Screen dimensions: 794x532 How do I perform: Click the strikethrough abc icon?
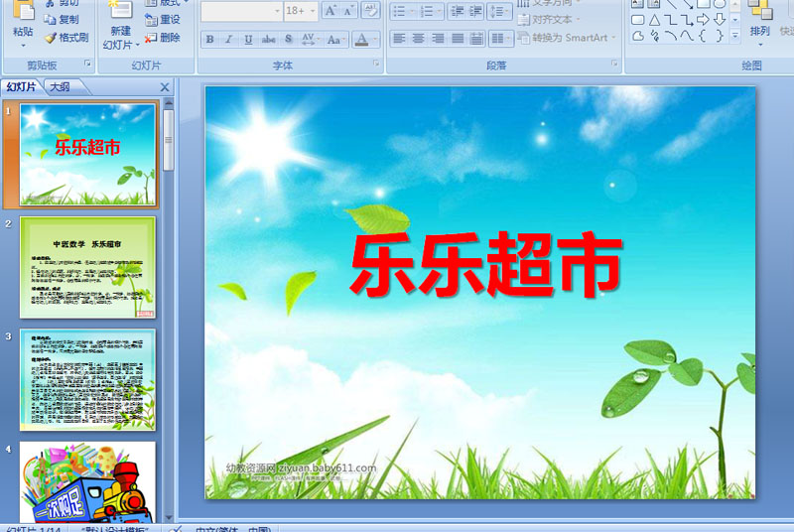point(268,39)
